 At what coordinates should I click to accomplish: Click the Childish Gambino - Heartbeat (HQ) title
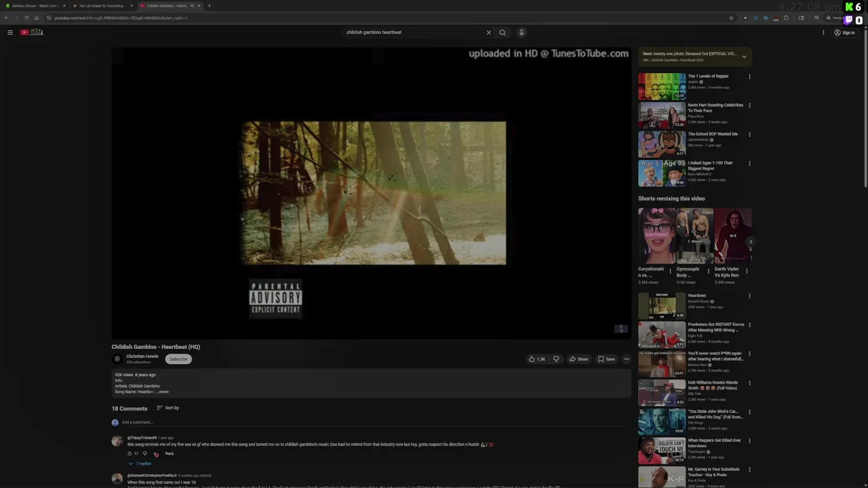156,347
